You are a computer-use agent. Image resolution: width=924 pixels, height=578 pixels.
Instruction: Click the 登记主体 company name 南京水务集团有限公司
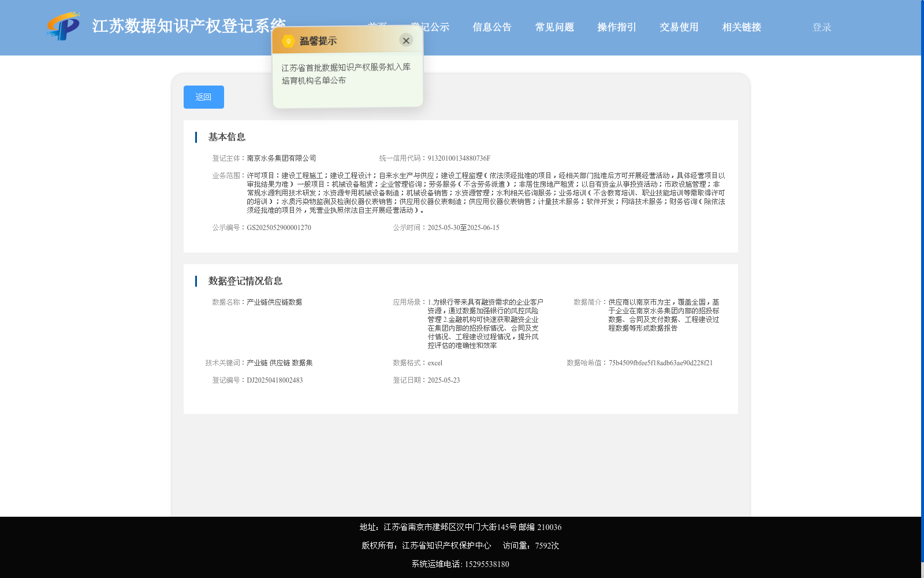pyautogui.click(x=282, y=158)
